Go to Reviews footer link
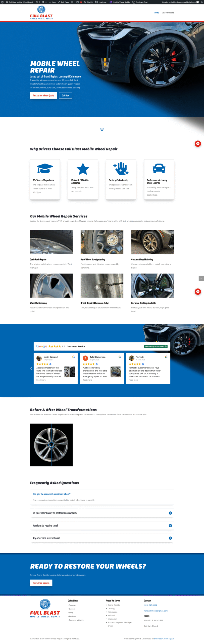Image resolution: width=204 pixels, height=644 pixels. [73, 617]
